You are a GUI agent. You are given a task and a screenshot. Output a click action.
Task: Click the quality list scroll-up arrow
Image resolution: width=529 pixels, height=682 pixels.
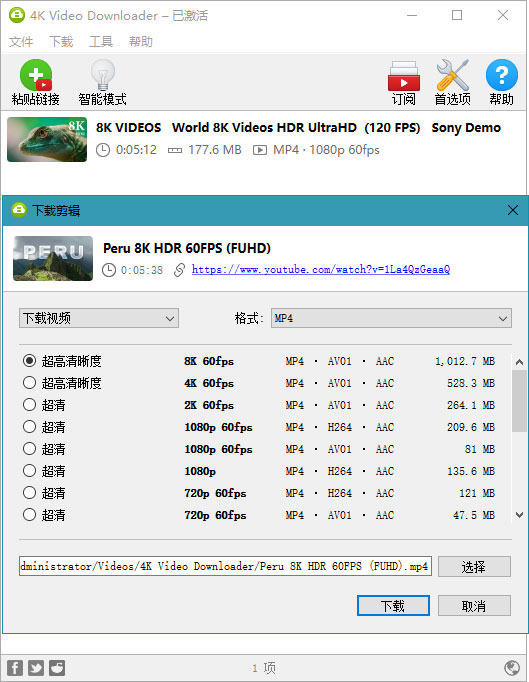(519, 362)
